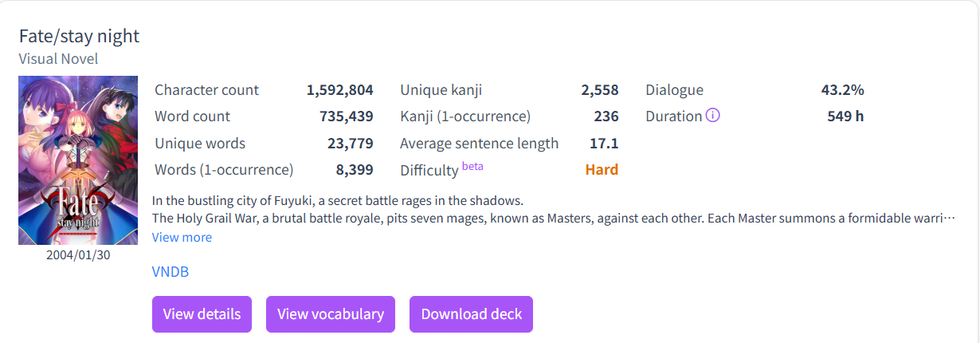Click the Duration info icon
The width and height of the screenshot is (980, 343).
click(713, 116)
